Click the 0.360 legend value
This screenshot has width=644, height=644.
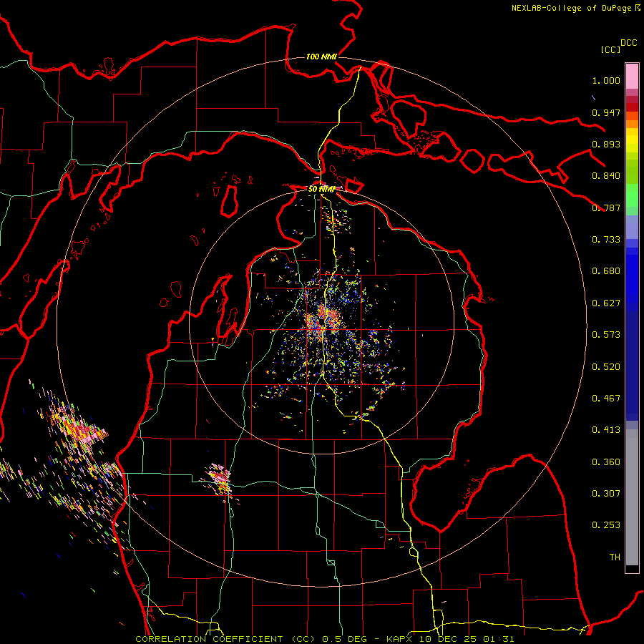(606, 462)
